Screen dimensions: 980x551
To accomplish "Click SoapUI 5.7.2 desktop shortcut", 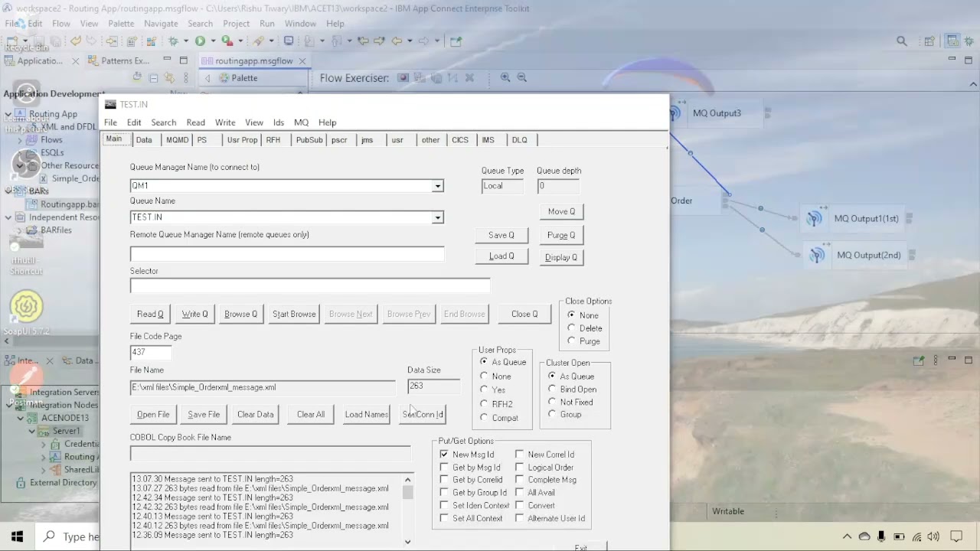I will pos(26,314).
